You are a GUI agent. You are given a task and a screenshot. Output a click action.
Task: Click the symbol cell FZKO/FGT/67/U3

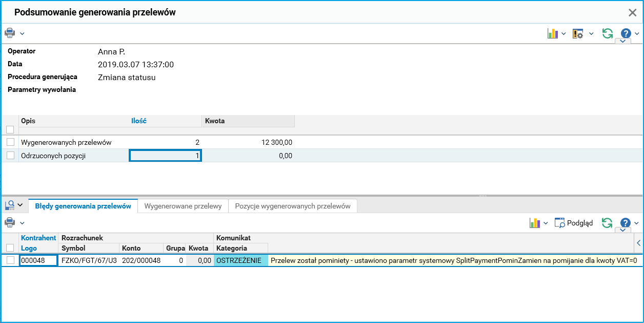click(x=89, y=260)
